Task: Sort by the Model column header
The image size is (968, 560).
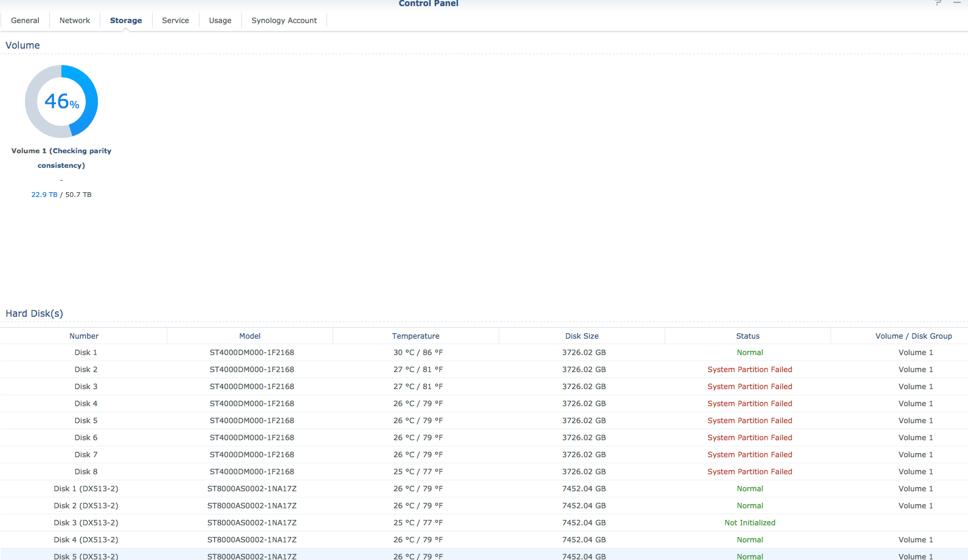Action: click(x=250, y=336)
